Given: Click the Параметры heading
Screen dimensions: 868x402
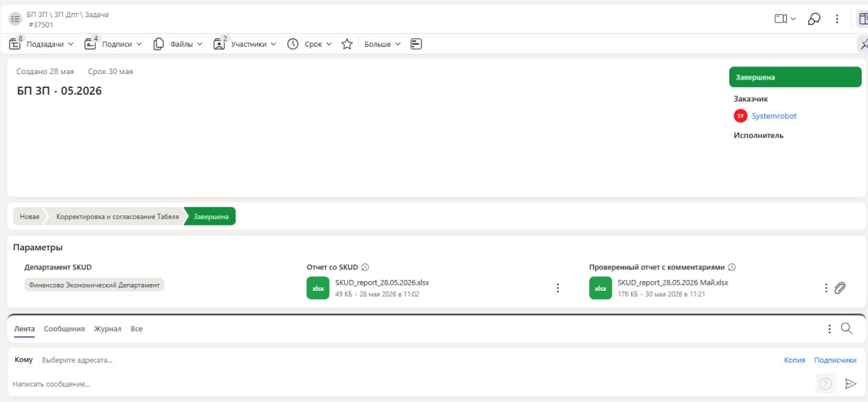Looking at the screenshot, I should pos(38,247).
